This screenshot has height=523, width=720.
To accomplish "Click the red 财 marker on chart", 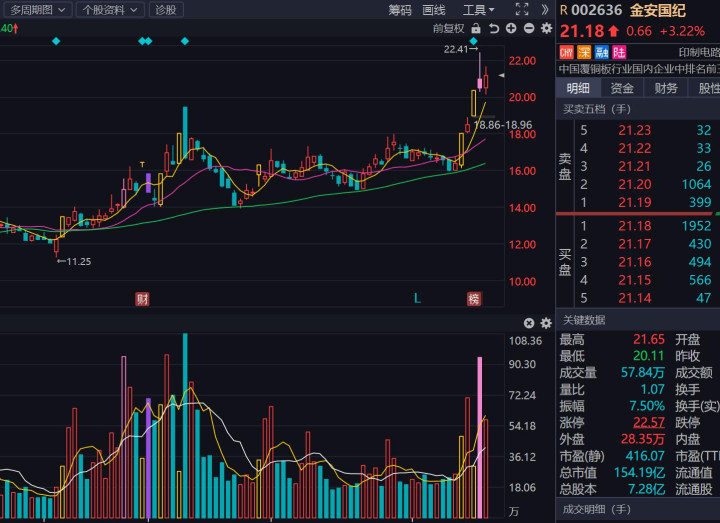I will click(142, 299).
